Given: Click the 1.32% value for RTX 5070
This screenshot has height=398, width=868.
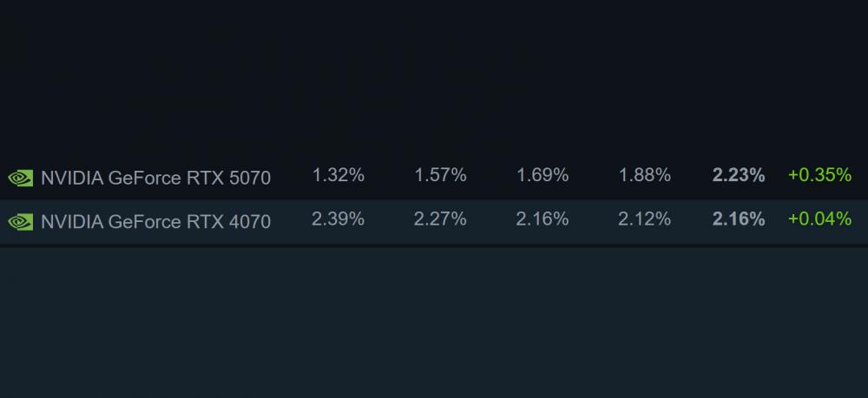Looking at the screenshot, I should tap(338, 175).
